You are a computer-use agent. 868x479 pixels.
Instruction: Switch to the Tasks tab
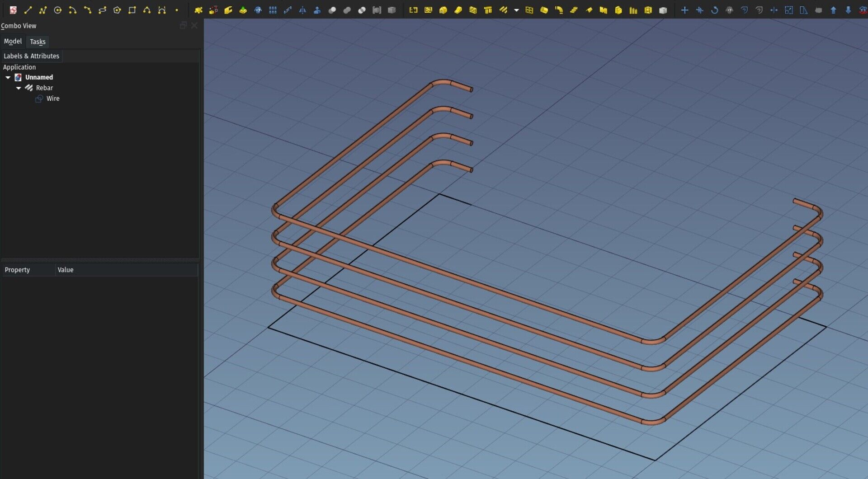point(38,42)
